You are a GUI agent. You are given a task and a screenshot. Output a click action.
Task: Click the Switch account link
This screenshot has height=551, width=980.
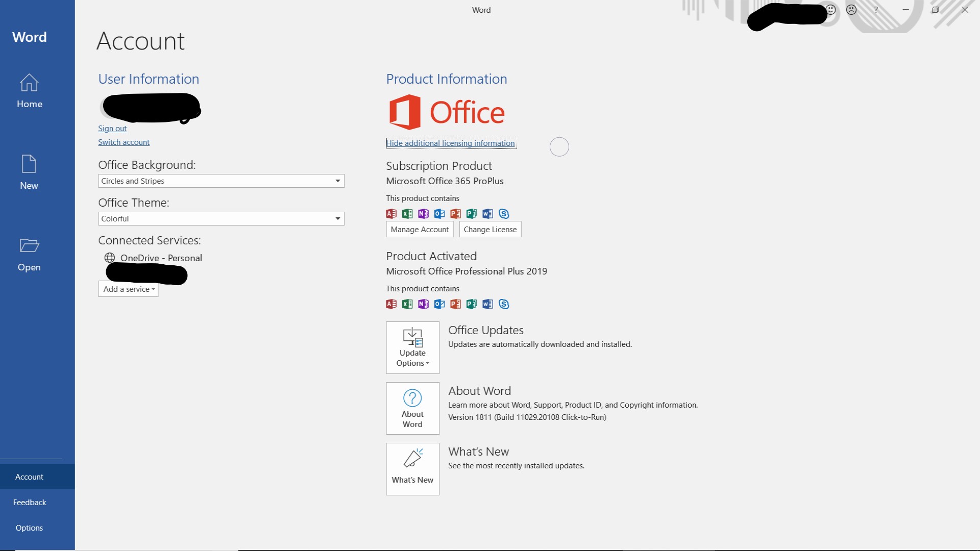click(x=124, y=142)
